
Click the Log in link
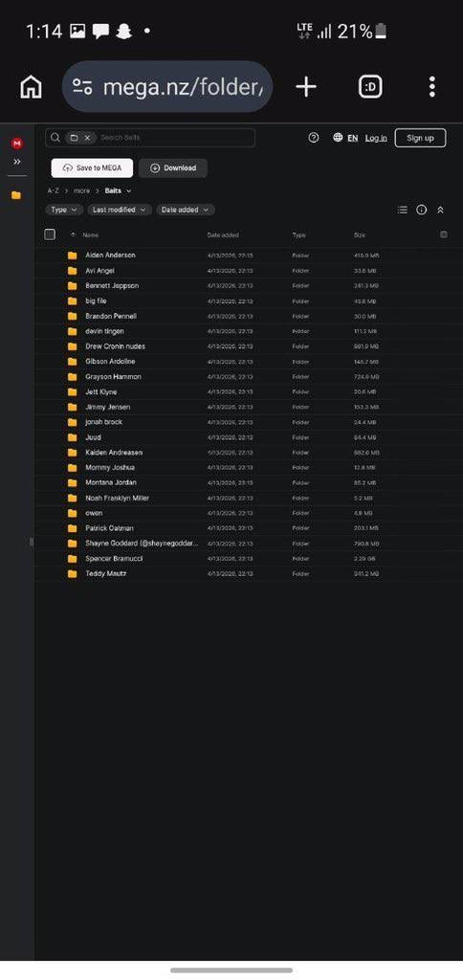tap(376, 138)
